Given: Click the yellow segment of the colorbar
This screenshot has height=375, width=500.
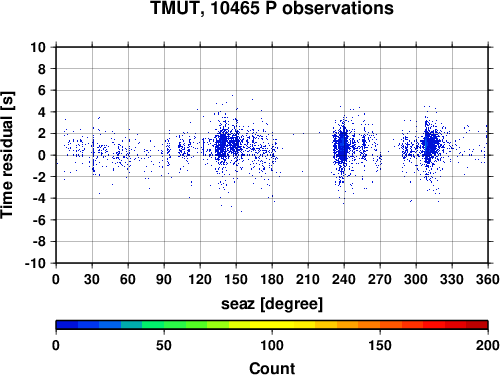Looking at the screenshot, I should click(272, 325).
